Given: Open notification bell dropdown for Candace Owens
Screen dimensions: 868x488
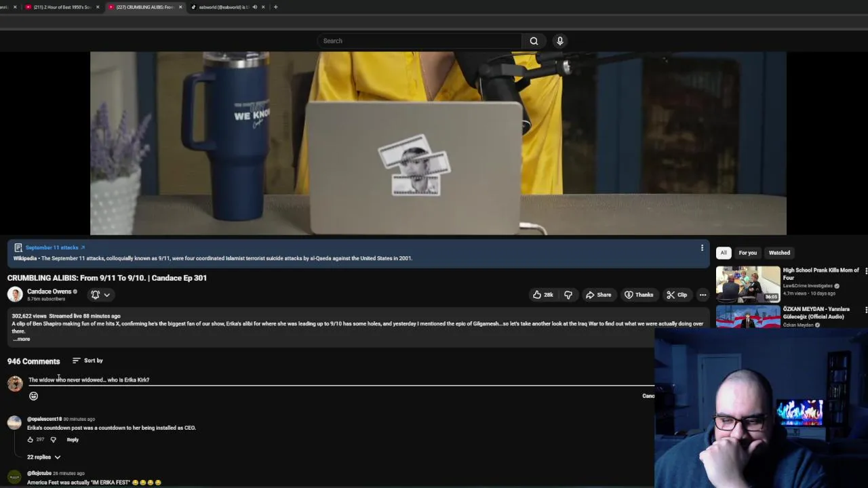Looking at the screenshot, I should (100, 295).
